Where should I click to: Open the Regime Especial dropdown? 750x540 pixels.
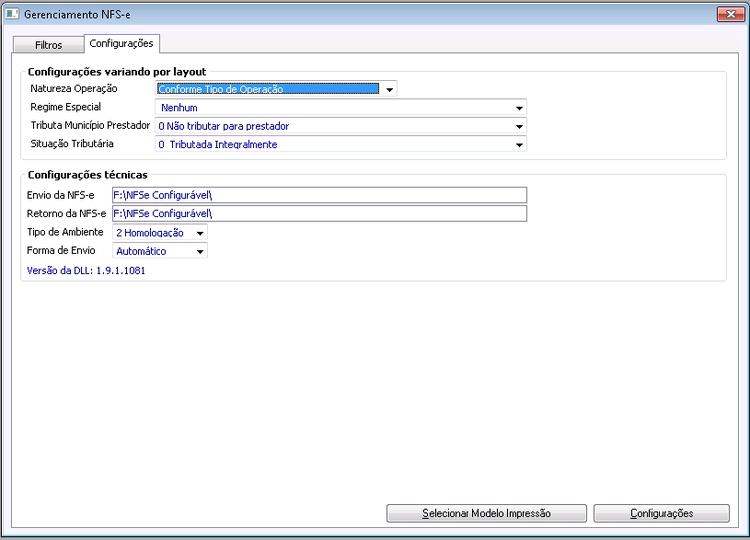tap(519, 108)
